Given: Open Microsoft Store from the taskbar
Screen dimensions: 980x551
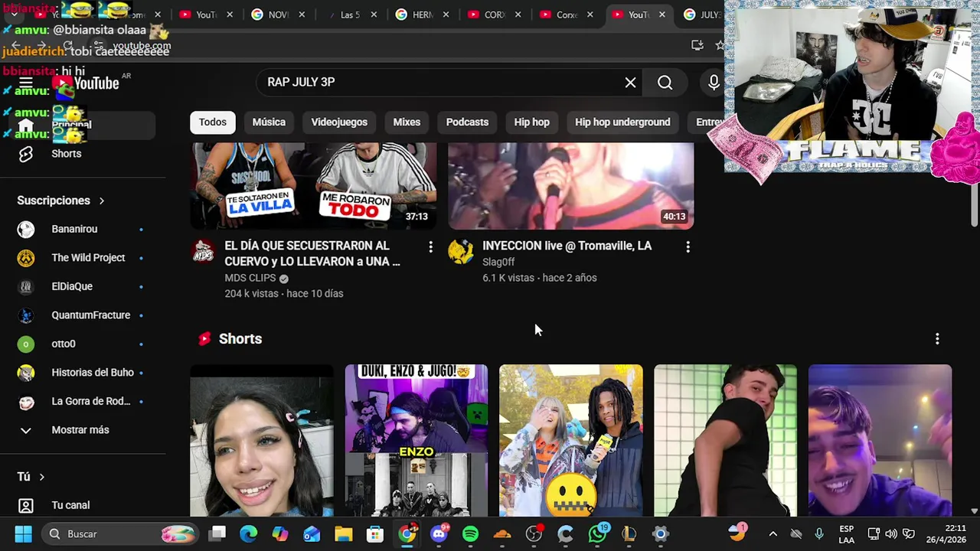Looking at the screenshot, I should click(x=374, y=534).
